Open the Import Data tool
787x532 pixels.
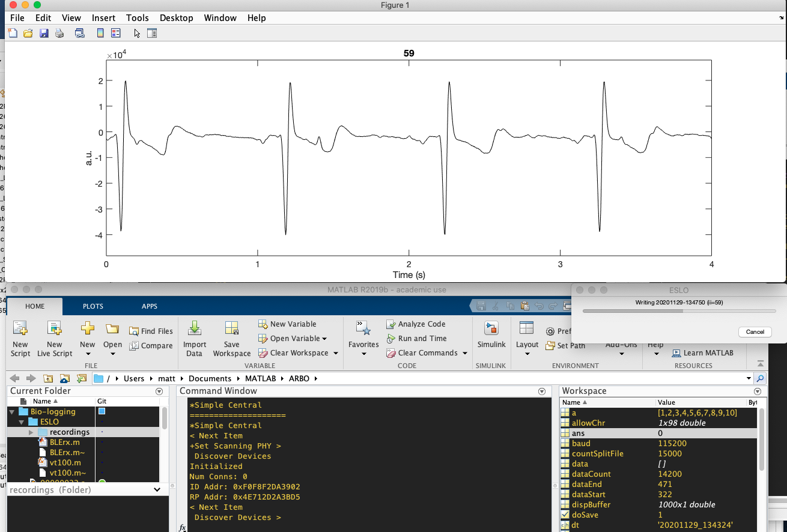(194, 338)
